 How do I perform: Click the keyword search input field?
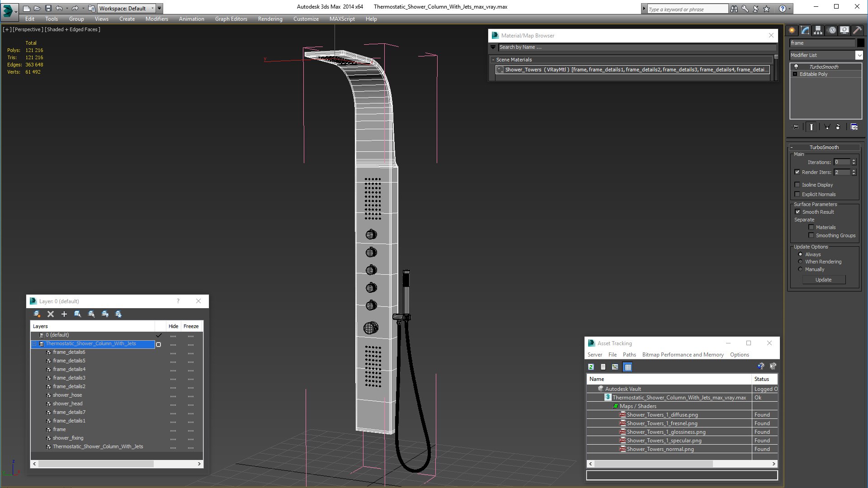(687, 9)
